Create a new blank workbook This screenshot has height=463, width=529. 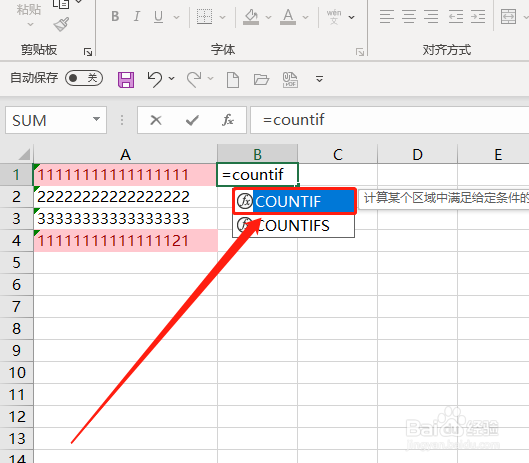[233, 80]
